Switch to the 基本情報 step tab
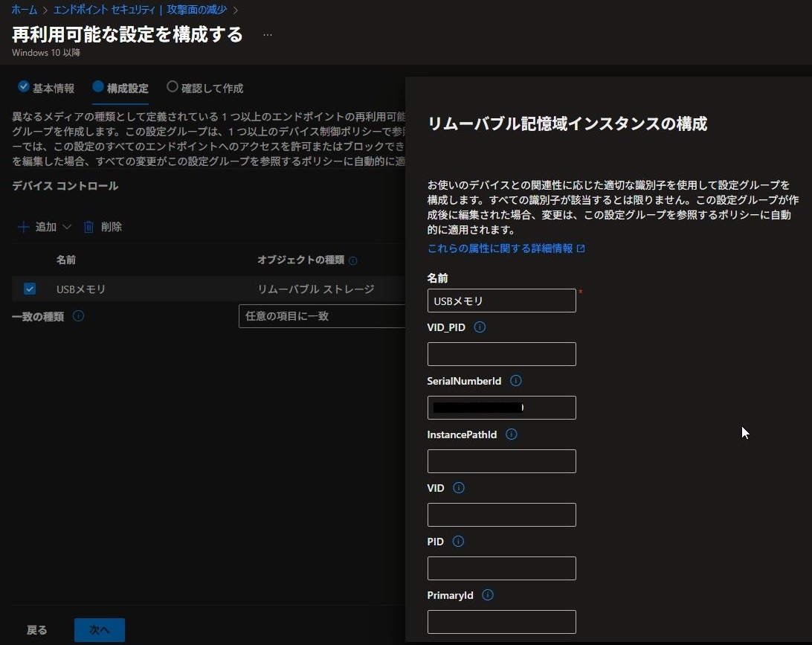The image size is (812, 645). (x=46, y=88)
